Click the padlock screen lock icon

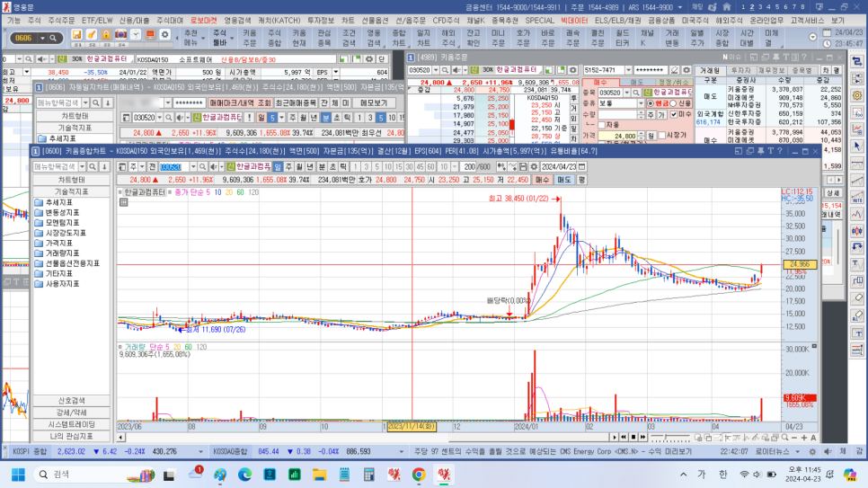tap(106, 35)
